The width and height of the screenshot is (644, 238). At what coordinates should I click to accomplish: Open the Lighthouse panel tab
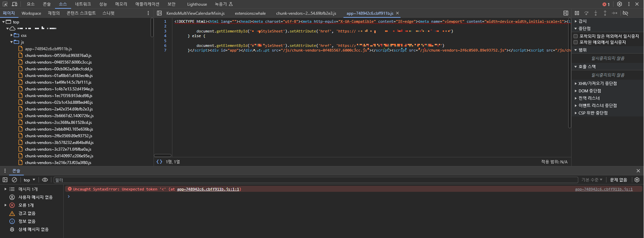pos(197,4)
